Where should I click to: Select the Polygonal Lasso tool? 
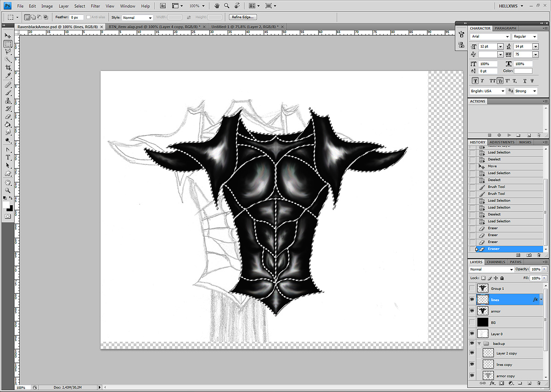click(8, 52)
